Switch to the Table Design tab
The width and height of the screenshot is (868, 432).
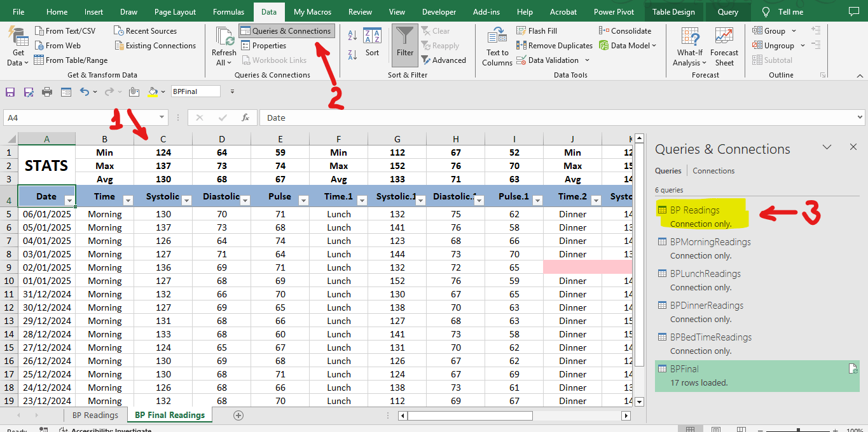(674, 11)
